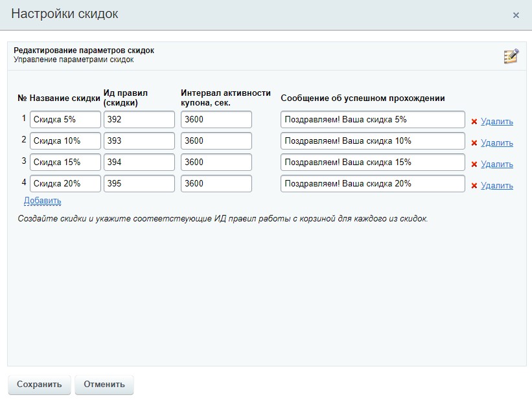The height and width of the screenshot is (404, 532).
Task: Click red X icon for discount row 3
Action: coord(474,164)
